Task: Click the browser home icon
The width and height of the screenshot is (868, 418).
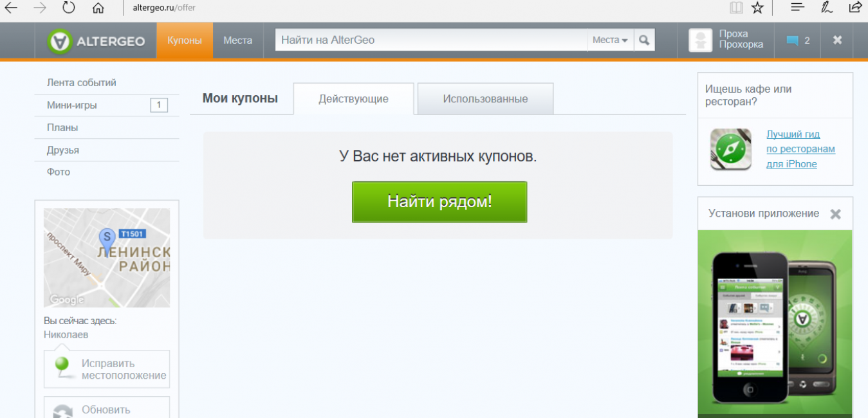Action: (98, 8)
